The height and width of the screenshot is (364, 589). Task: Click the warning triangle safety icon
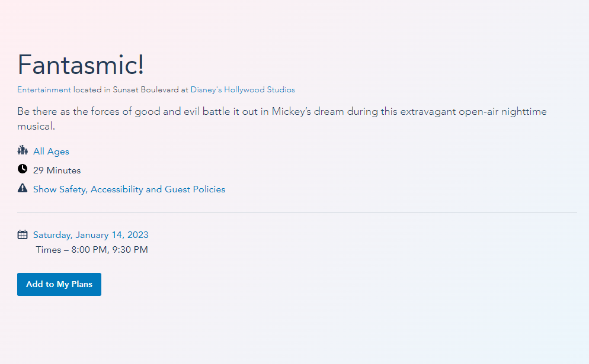23,188
